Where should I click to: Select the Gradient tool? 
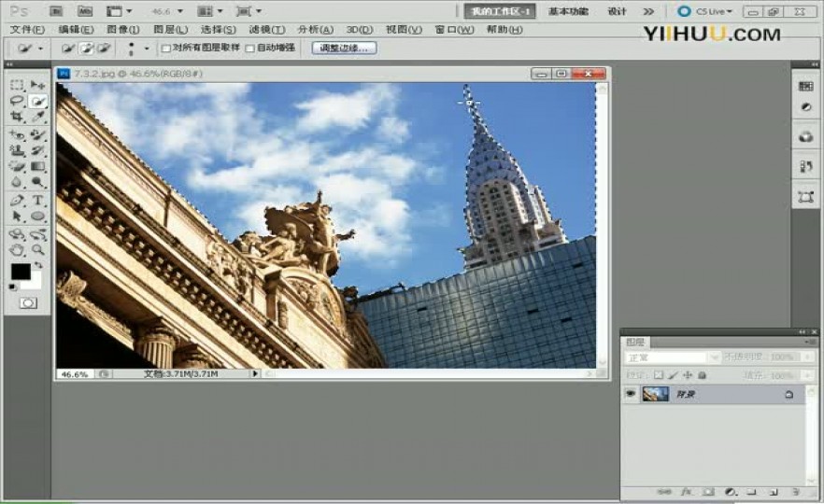tap(37, 166)
